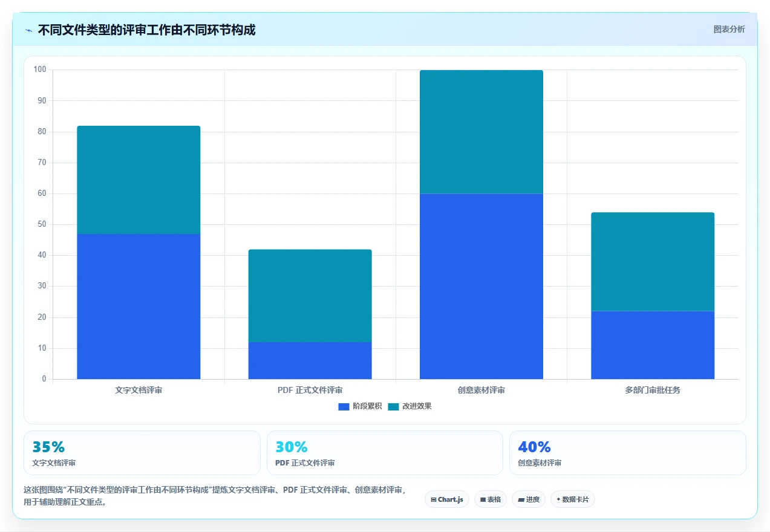Toggle the 改进效果 legend entry
This screenshot has height=532, width=770.
(x=409, y=406)
